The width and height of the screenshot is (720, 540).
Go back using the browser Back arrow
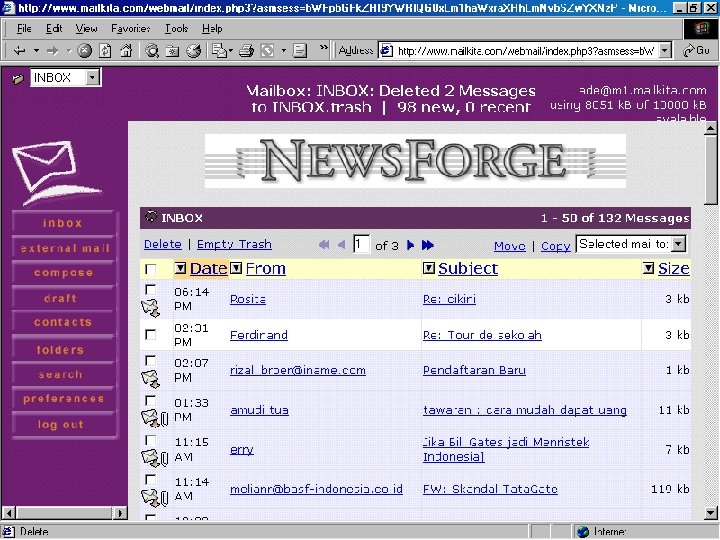coord(19,51)
